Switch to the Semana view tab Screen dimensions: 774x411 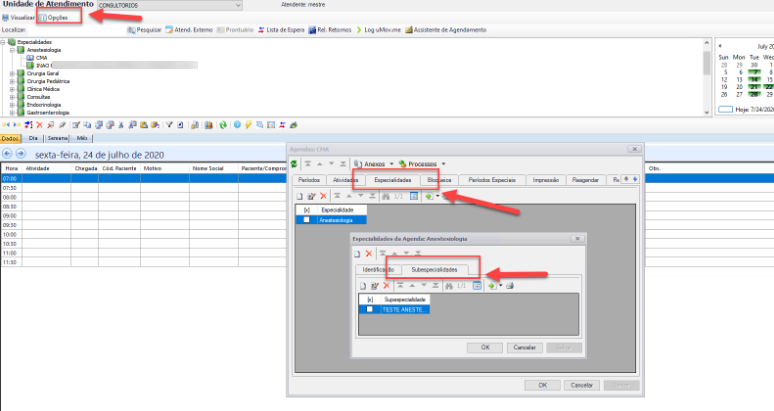point(57,139)
